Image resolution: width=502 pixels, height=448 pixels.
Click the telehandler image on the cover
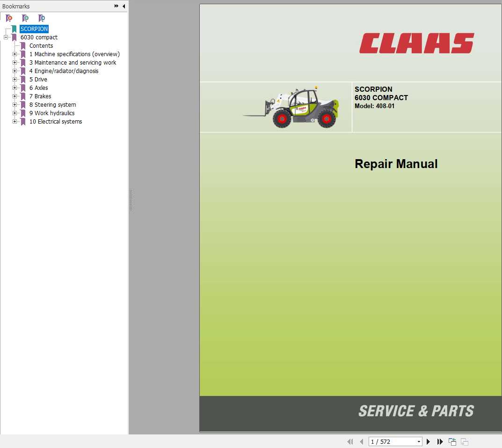tap(291, 107)
